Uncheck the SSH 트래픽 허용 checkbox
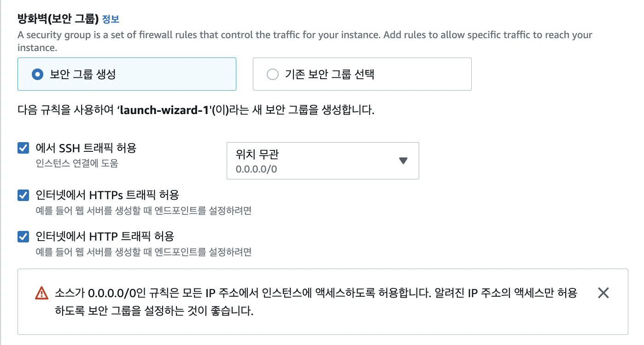Viewport: 644px width, 345px height. pos(23,148)
